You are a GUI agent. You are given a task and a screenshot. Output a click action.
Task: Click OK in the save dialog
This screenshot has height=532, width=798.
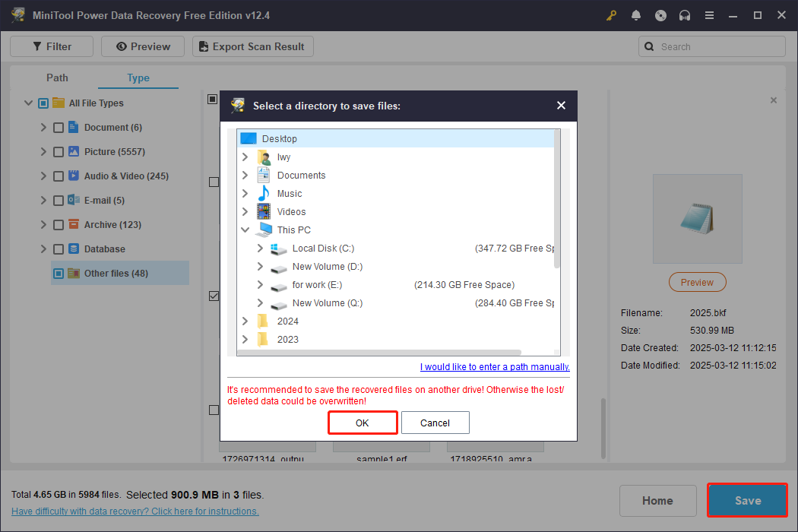[363, 423]
